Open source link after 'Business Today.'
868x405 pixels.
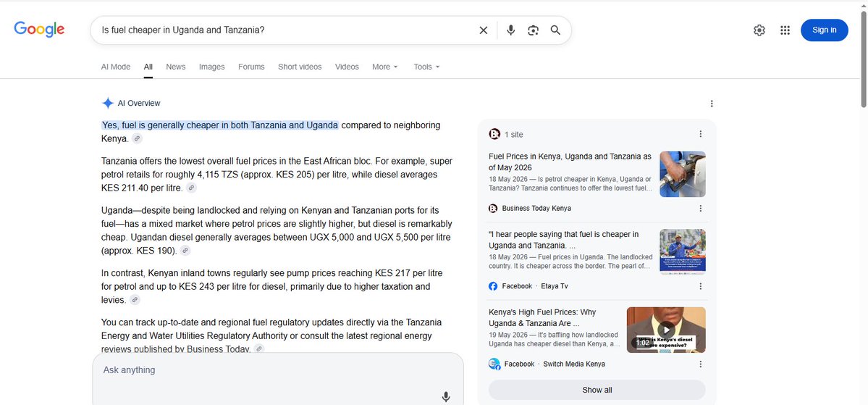click(259, 349)
